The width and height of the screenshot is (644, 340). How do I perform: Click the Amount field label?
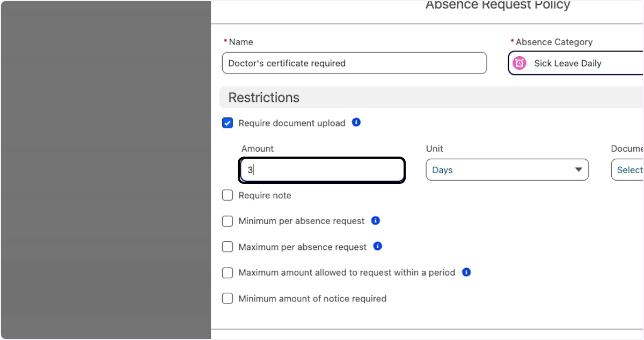(257, 149)
